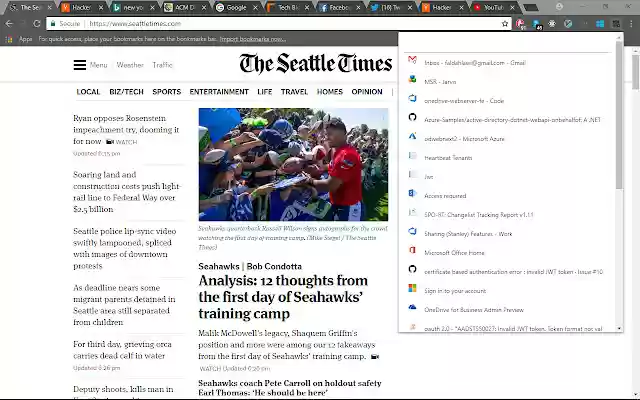The width and height of the screenshot is (640, 400).
Task: Select the SPO-RT Changelist Tracking Report entry
Action: point(507,214)
